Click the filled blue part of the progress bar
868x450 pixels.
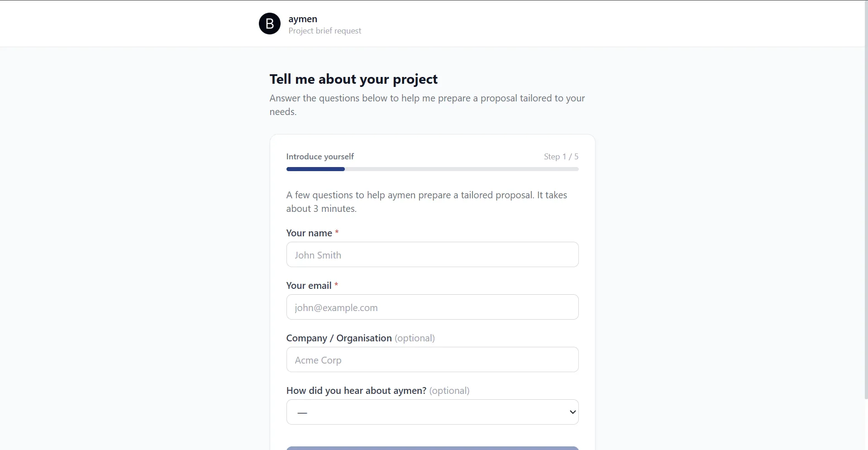click(315, 169)
